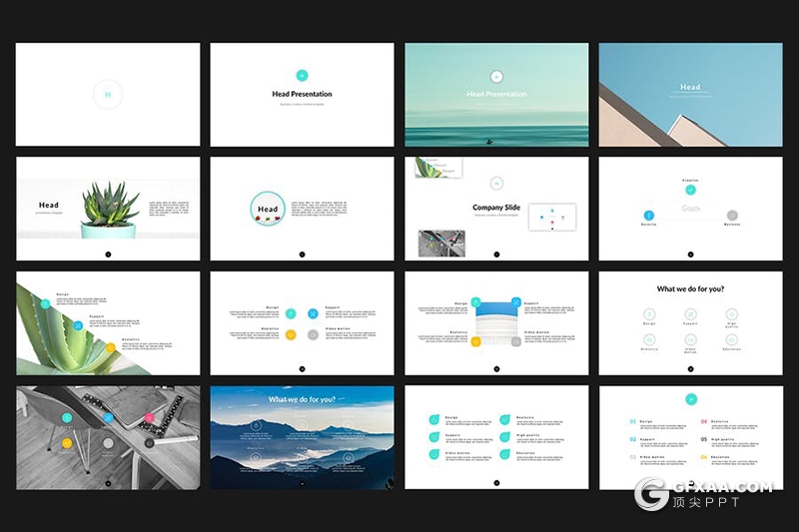Click the round Head badge with teal ring
Image resolution: width=799 pixels, height=532 pixels.
[x=267, y=210]
